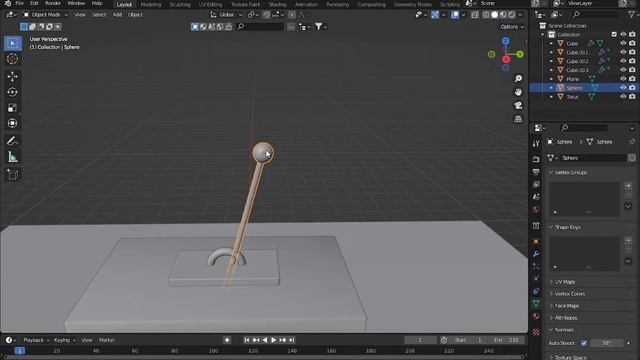Switch to the Sculpting workspace tab
Viewport: 640px width, 360px height.
point(180,4)
